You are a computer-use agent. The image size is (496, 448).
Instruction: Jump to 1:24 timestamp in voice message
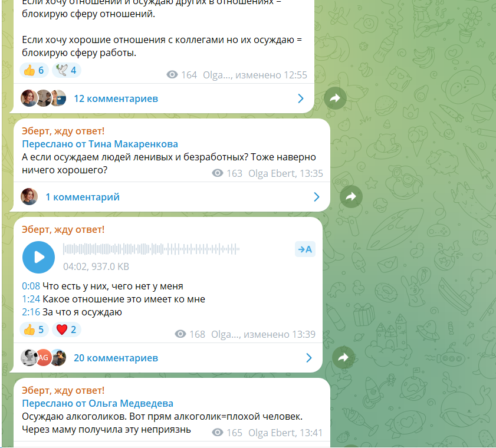pyautogui.click(x=31, y=299)
